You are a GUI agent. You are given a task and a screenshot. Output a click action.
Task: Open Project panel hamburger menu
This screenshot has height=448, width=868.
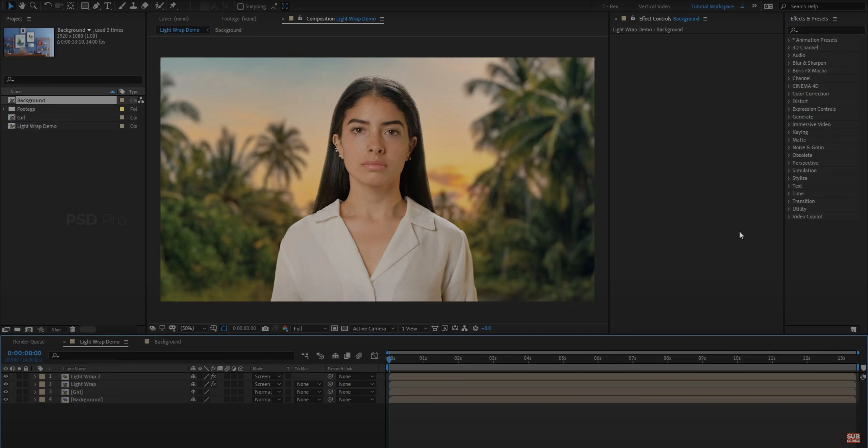click(29, 19)
